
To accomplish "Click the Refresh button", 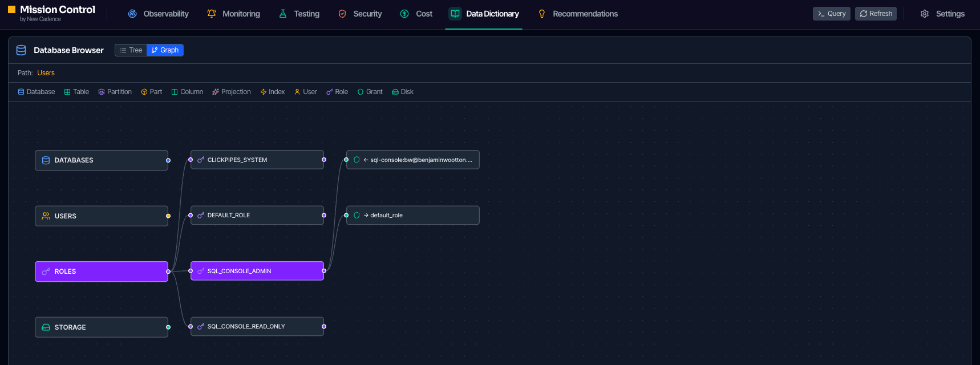I will pos(876,14).
